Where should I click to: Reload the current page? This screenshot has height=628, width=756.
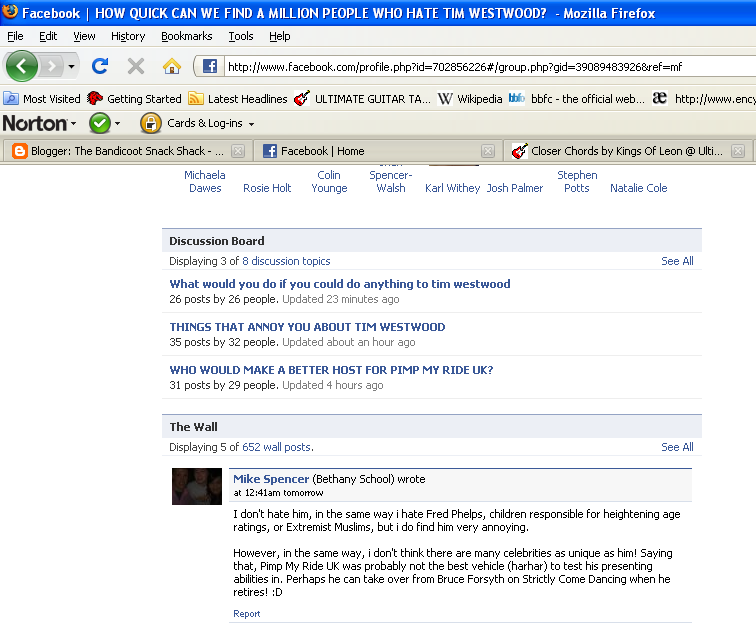[100, 67]
